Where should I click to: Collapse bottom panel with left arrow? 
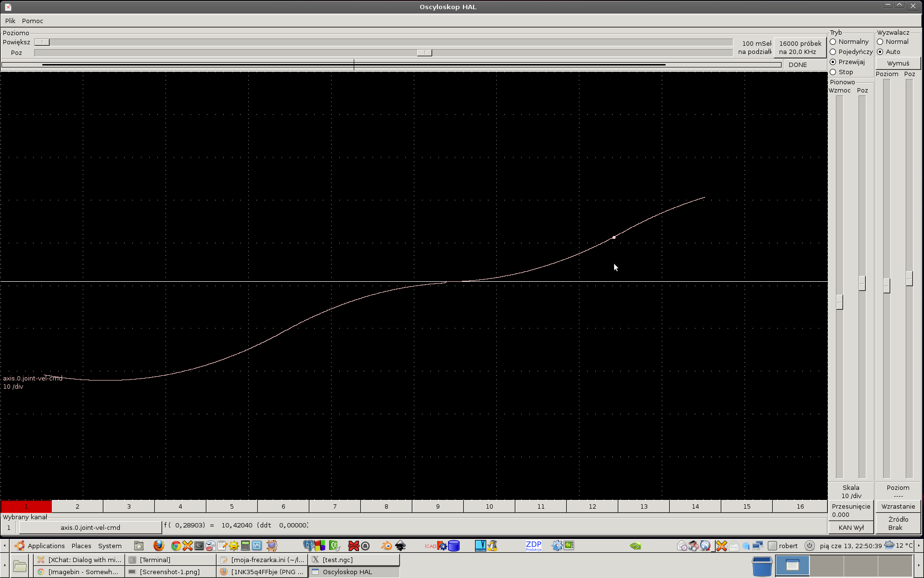click(x=5, y=566)
